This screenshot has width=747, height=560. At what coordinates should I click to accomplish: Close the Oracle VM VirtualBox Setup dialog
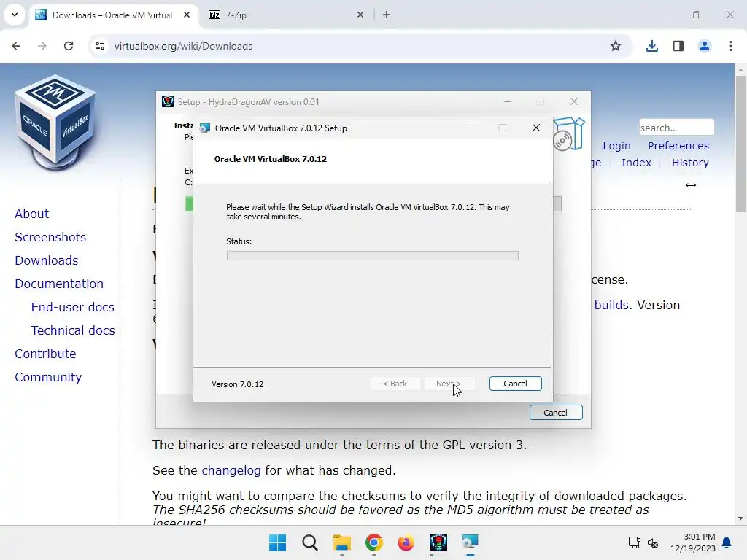536,128
